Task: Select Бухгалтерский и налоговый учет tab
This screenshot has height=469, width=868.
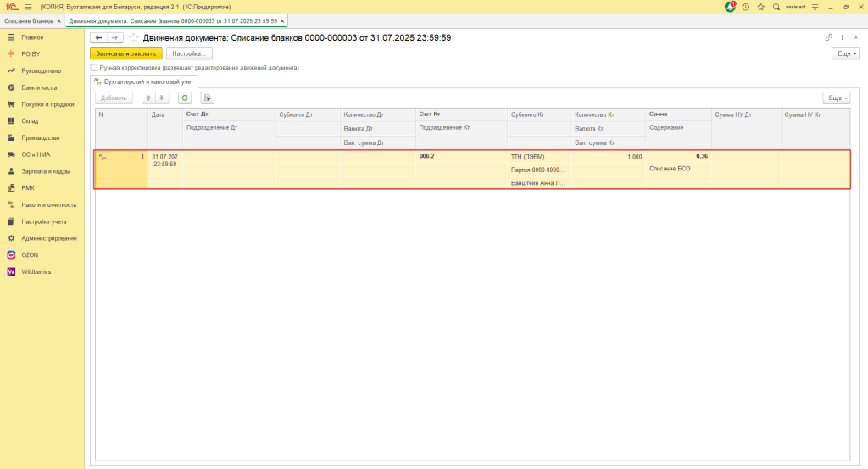Action: (144, 82)
